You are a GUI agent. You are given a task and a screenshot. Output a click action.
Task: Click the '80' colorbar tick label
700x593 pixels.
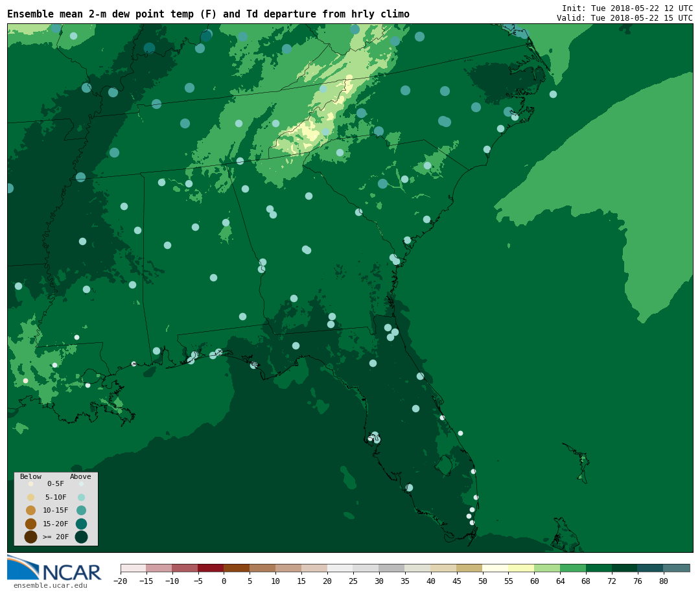(x=664, y=581)
